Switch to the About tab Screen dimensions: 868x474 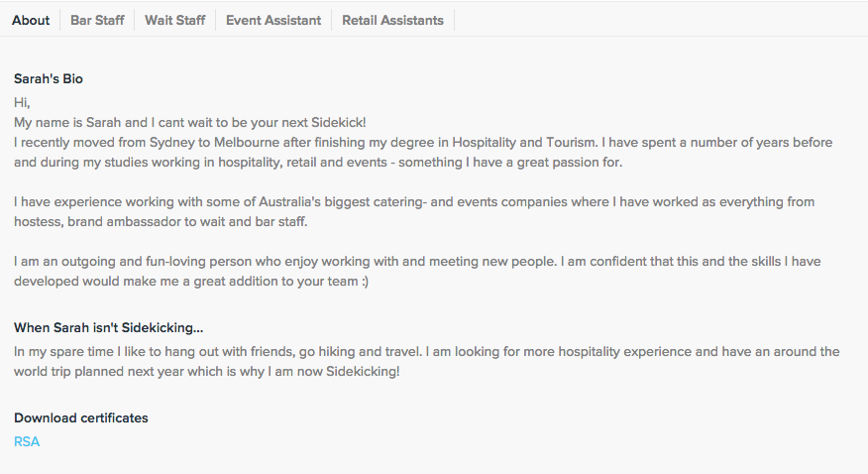[x=31, y=20]
